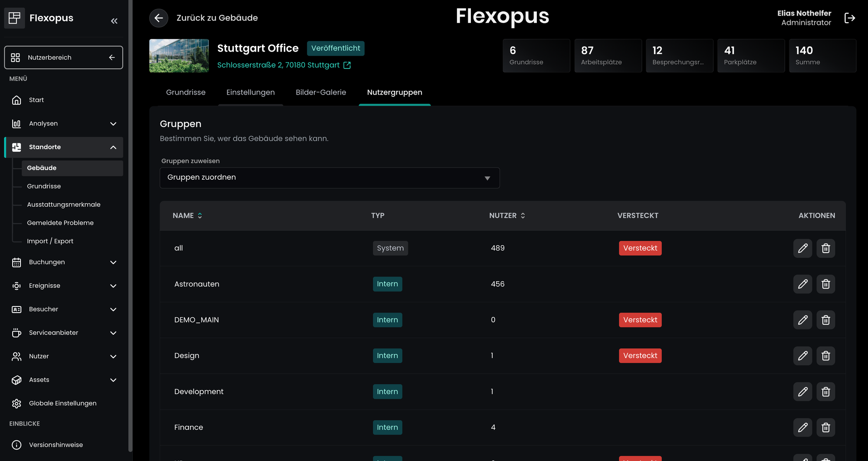
Task: Click the back arrow to Gebäude
Action: click(159, 18)
